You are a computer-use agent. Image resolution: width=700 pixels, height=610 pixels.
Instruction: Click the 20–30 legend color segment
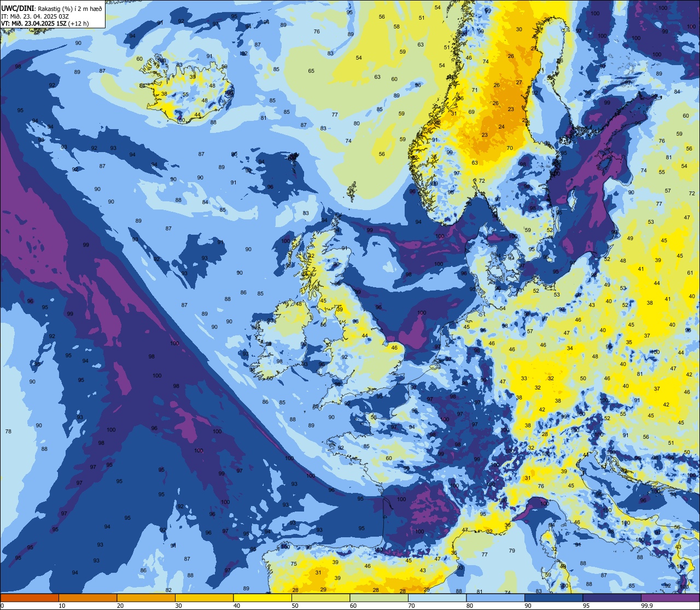pyautogui.click(x=146, y=598)
